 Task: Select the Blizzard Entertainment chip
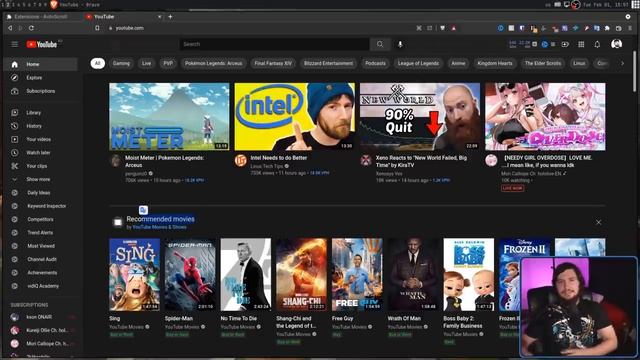pos(328,63)
